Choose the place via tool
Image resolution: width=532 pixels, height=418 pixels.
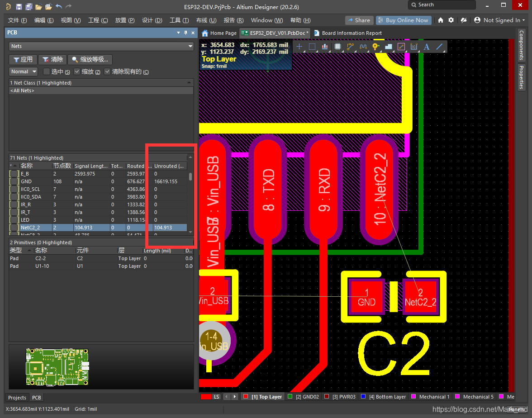pyautogui.click(x=375, y=47)
